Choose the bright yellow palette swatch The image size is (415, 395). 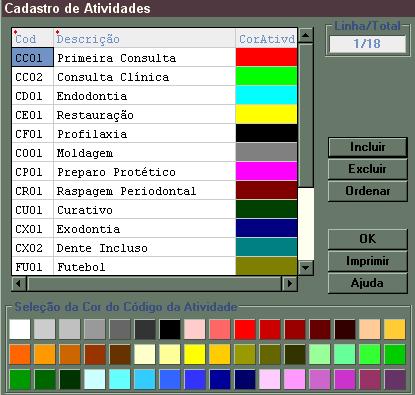coord(195,354)
